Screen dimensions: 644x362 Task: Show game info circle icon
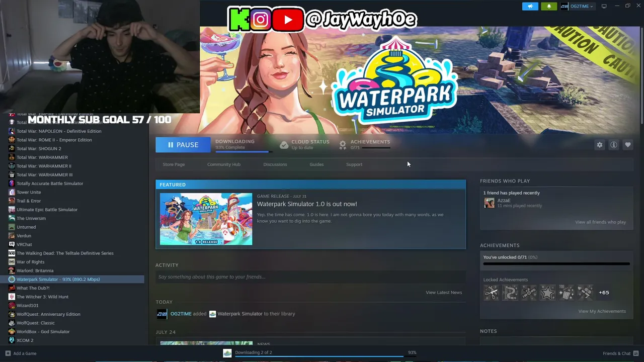coord(614,145)
